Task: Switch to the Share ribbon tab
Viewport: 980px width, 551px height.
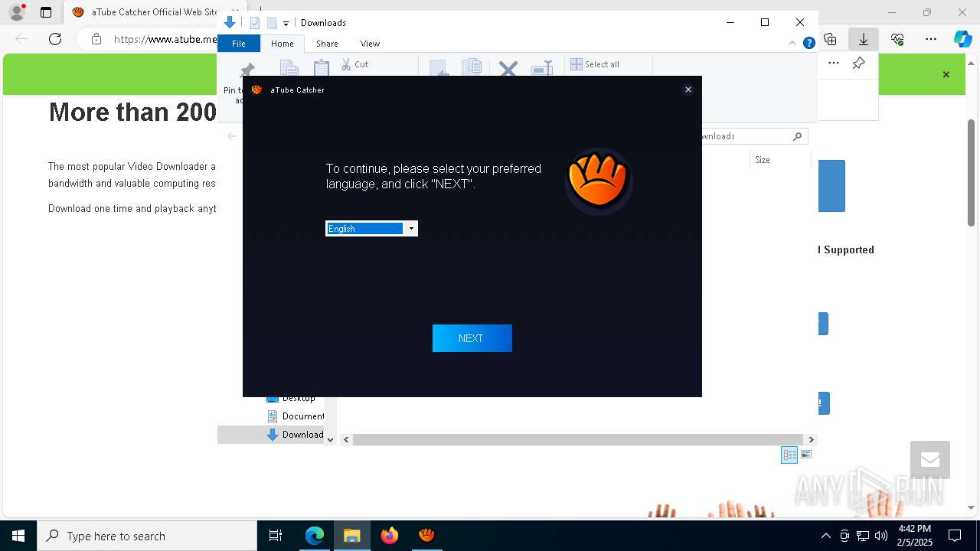Action: [327, 44]
